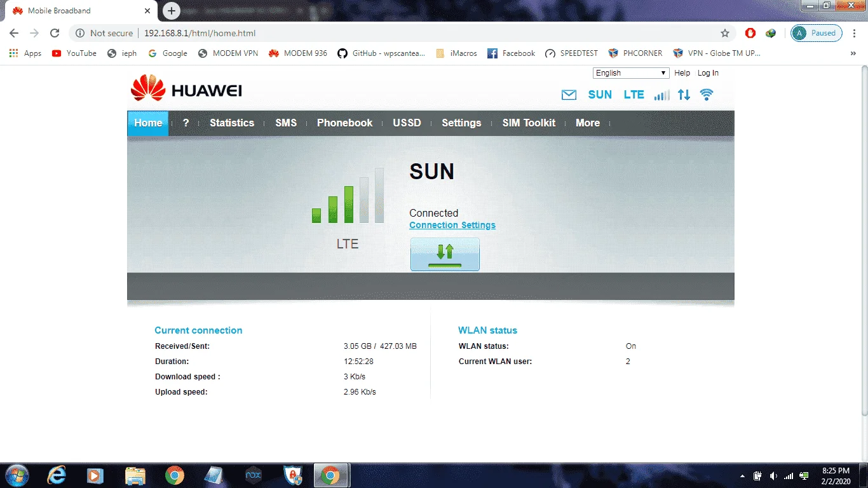Go back using the browser back arrow
Screen dimensions: 868x488
(x=14, y=33)
